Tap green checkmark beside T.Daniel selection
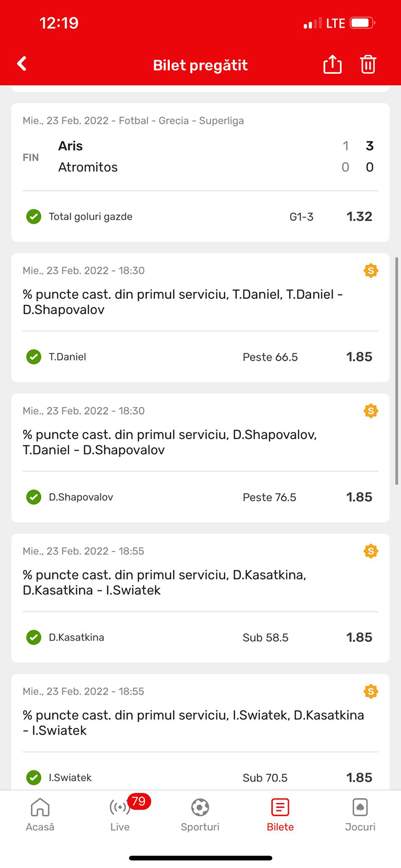 pyautogui.click(x=34, y=357)
